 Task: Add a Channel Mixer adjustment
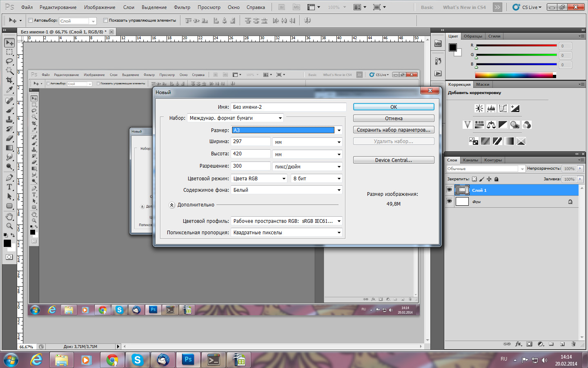pyautogui.click(x=527, y=125)
